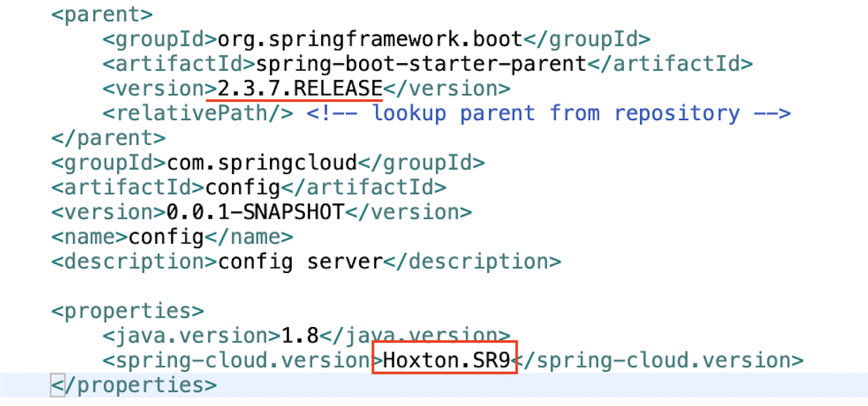
Task: Click the opening <java.version> tag
Action: pos(191,336)
